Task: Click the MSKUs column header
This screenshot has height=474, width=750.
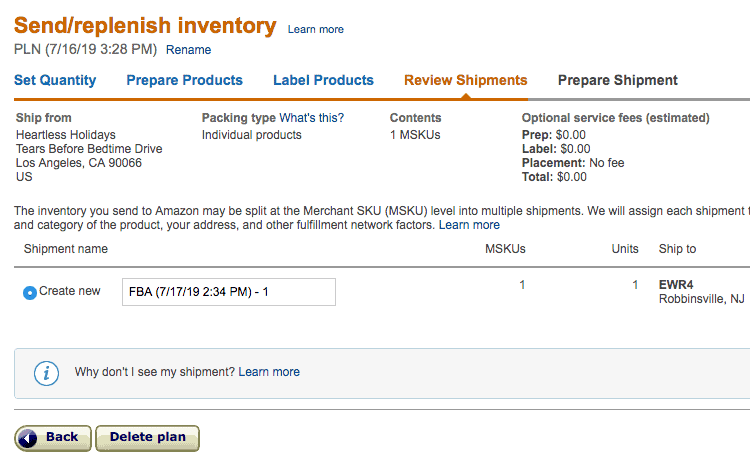Action: (505, 249)
